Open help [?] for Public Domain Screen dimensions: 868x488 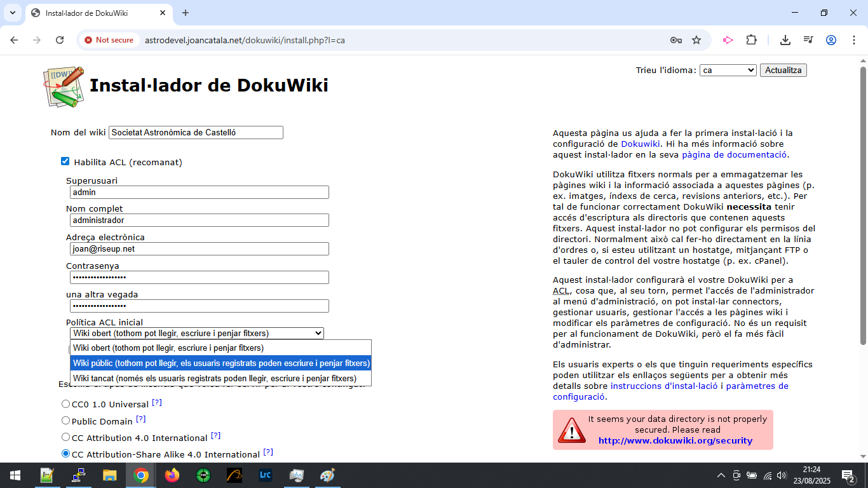tap(141, 419)
